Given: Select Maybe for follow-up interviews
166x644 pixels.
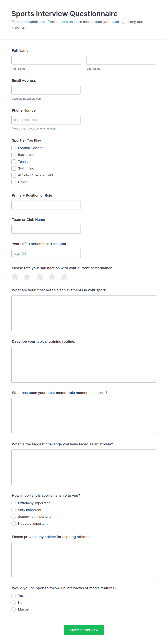Looking at the screenshot, I should [x=14, y=609].
